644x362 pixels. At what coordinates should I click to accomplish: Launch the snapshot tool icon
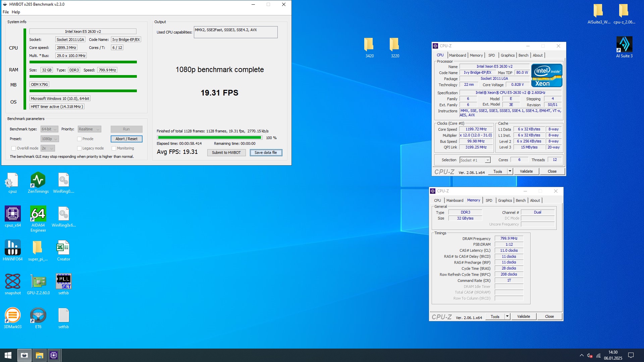tap(13, 284)
